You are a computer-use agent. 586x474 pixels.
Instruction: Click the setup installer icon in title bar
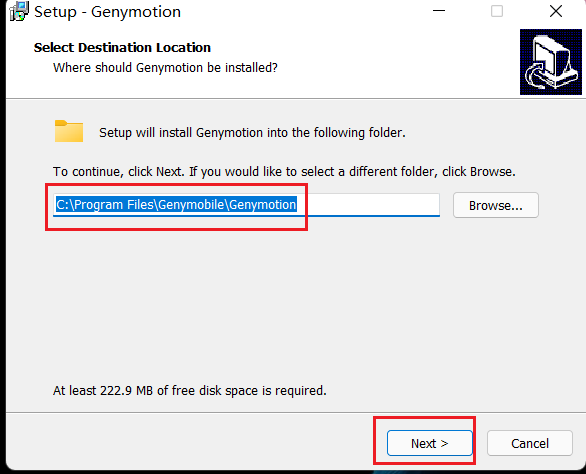tap(19, 11)
